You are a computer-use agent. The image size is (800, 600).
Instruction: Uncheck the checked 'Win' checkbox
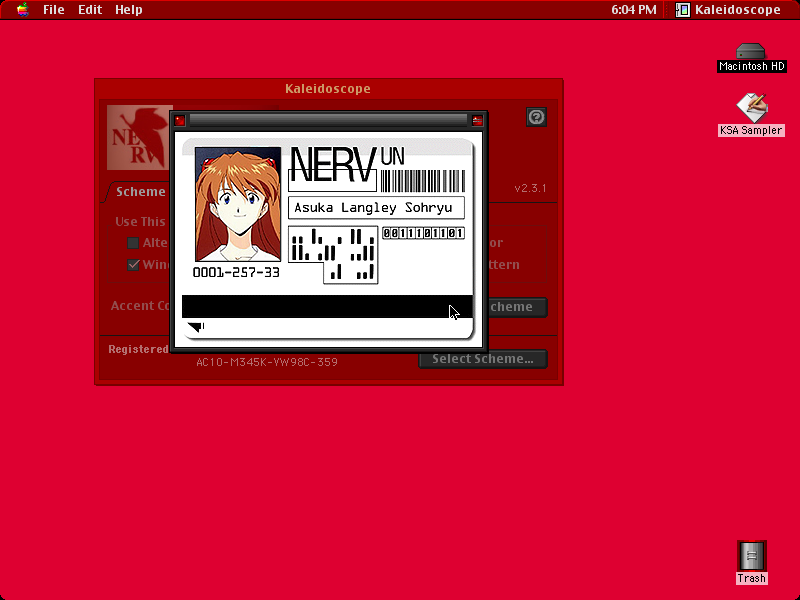(x=133, y=265)
